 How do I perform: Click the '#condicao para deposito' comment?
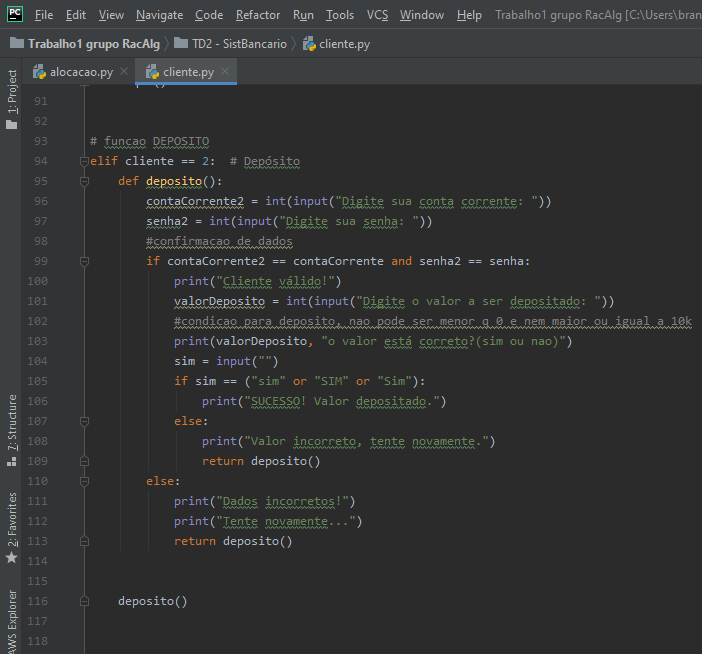click(433, 321)
